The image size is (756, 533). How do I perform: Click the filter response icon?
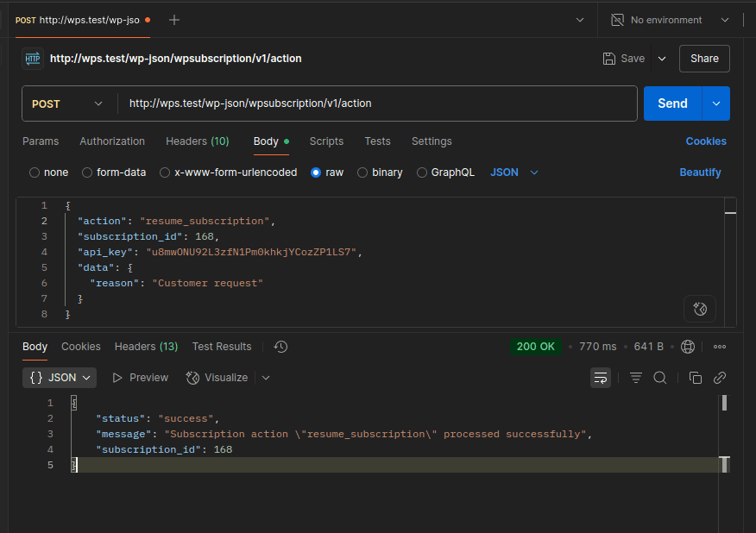(636, 378)
